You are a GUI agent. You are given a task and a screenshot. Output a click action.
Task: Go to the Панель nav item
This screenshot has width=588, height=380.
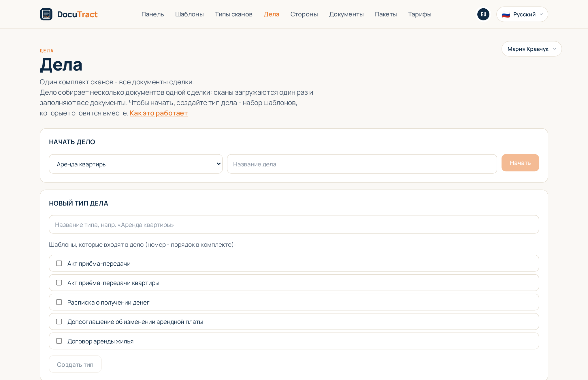pyautogui.click(x=152, y=14)
